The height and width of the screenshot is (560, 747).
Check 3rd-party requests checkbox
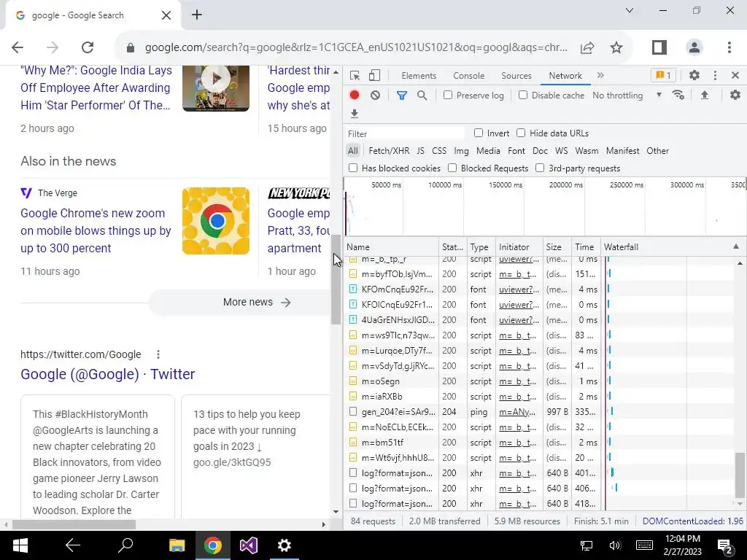540,168
